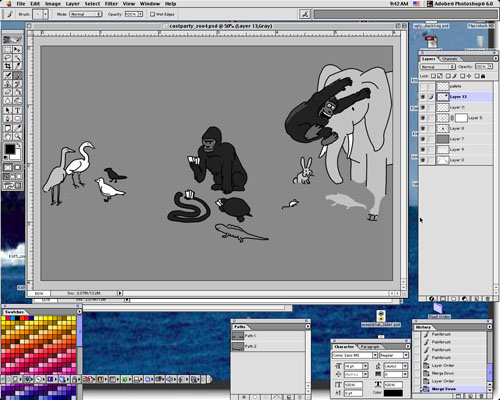The height and width of the screenshot is (400, 500).
Task: Select the Zoom magnifier tool
Action: pyautogui.click(x=18, y=136)
